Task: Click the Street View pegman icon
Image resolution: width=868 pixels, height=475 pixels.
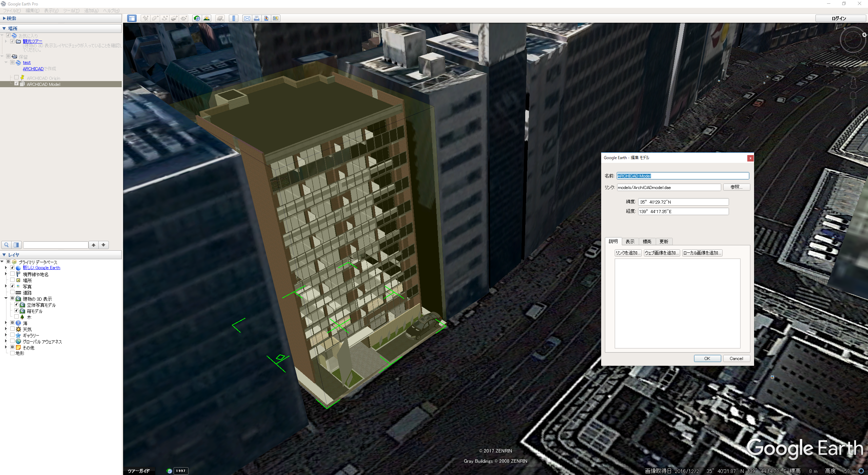Action: point(853,83)
